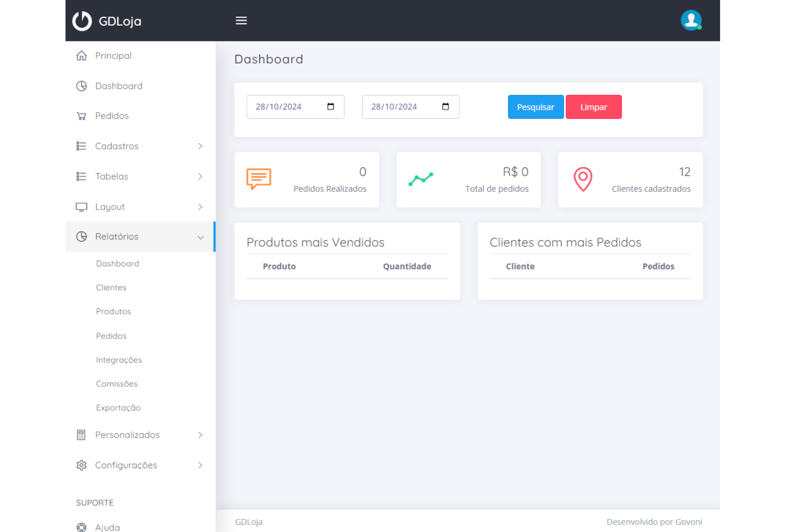786x532 pixels.
Task: Expand the Cadastros submenu chevron
Action: 200,146
